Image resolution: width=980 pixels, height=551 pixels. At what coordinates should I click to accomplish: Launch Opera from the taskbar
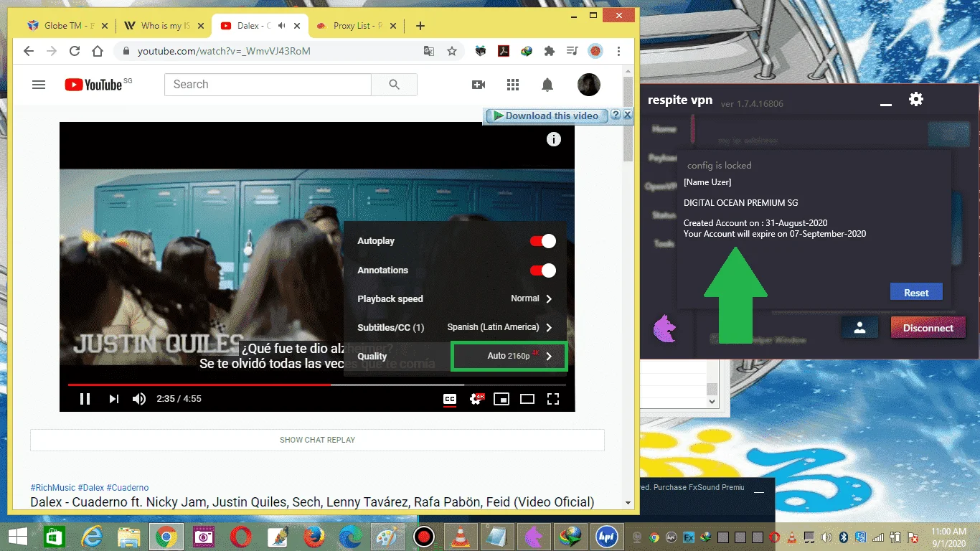coord(240,537)
